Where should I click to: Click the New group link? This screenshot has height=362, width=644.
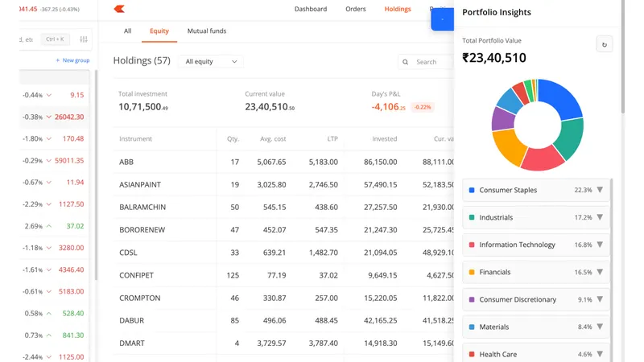[x=72, y=60]
